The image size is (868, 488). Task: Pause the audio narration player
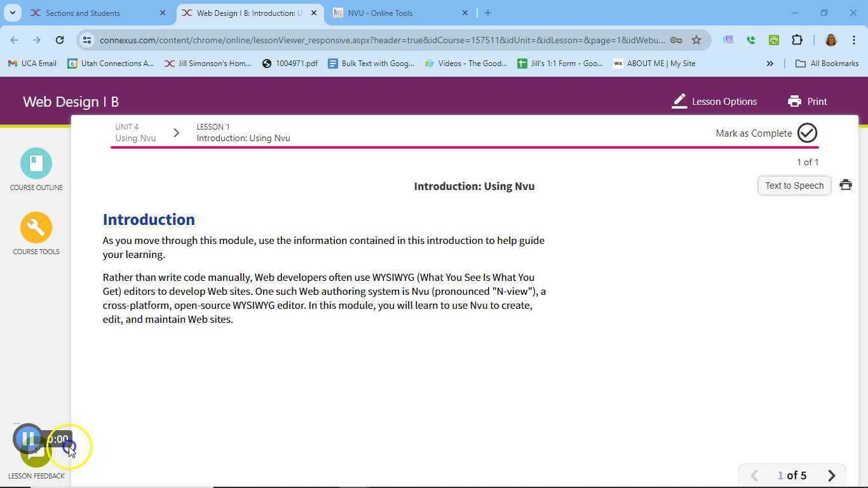[28, 438]
